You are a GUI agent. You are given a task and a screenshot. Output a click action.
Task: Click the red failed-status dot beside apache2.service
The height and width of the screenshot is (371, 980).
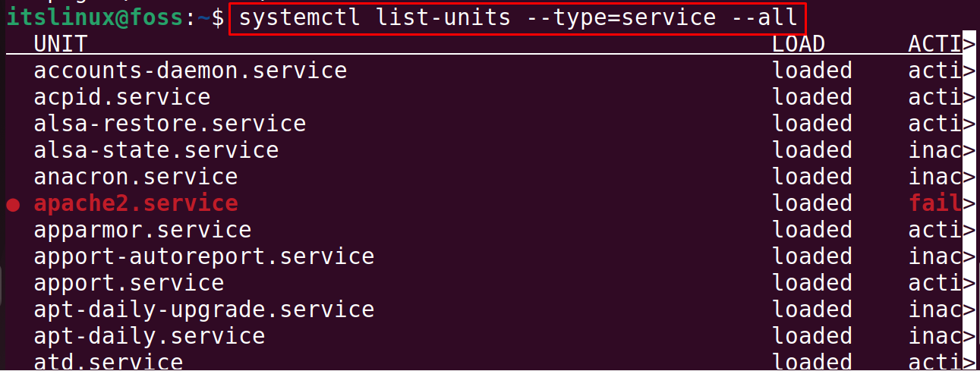(x=12, y=204)
